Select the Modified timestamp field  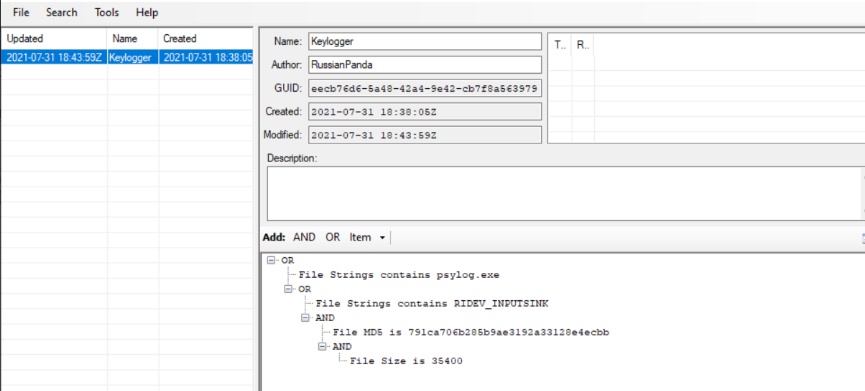click(424, 135)
